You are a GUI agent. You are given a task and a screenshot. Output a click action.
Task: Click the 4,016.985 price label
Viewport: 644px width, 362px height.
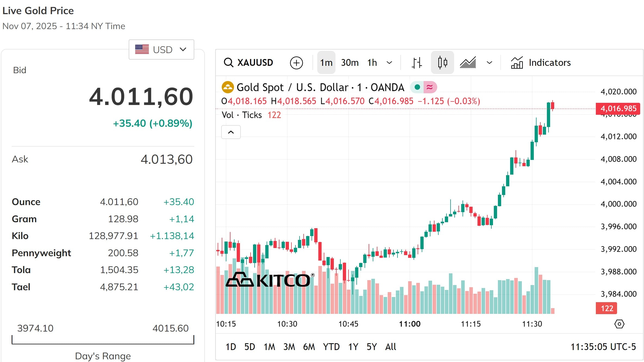tap(618, 109)
